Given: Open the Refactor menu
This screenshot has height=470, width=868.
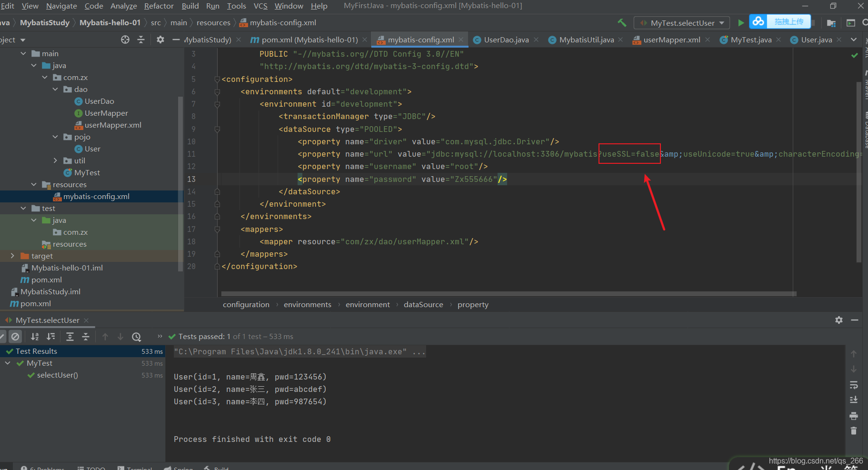Looking at the screenshot, I should tap(159, 6).
